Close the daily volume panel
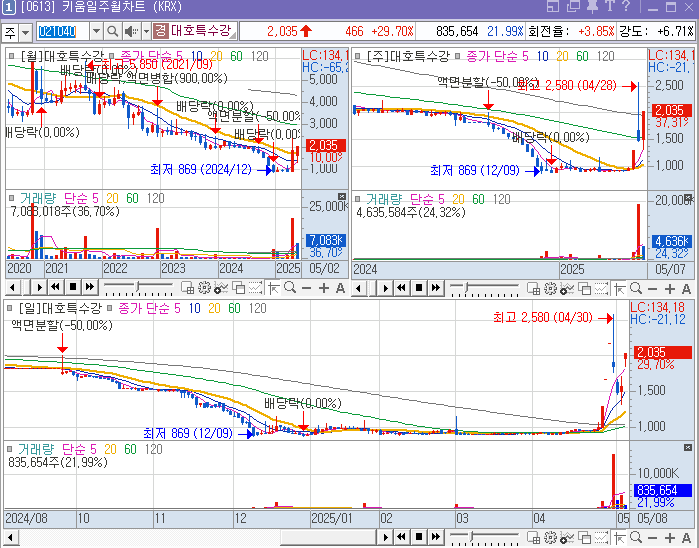Image resolution: width=699 pixels, height=548 pixels. pyautogui.click(x=688, y=448)
